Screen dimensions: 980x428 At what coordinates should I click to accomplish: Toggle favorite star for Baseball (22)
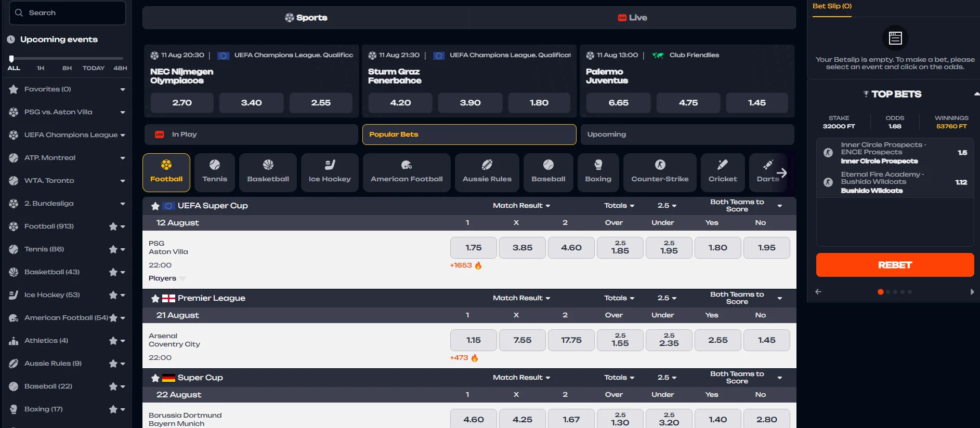[x=113, y=386]
